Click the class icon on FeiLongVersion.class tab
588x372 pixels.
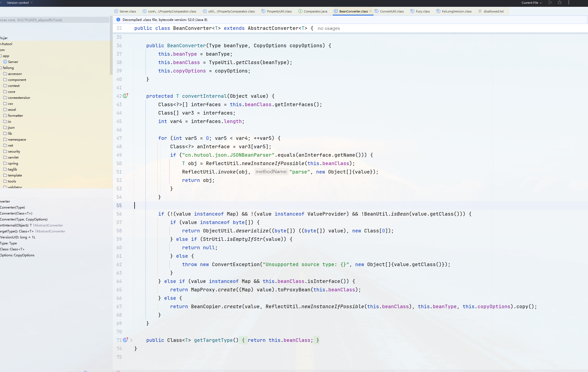coord(438,11)
